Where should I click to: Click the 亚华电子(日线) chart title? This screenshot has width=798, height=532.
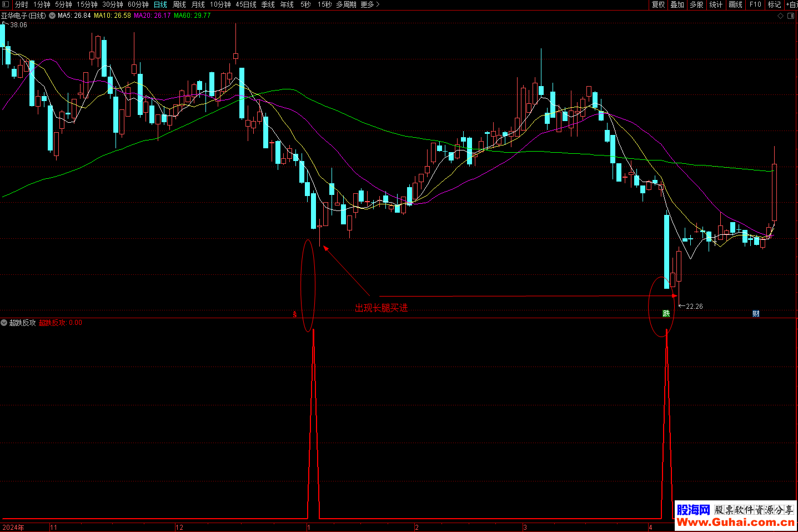click(23, 16)
